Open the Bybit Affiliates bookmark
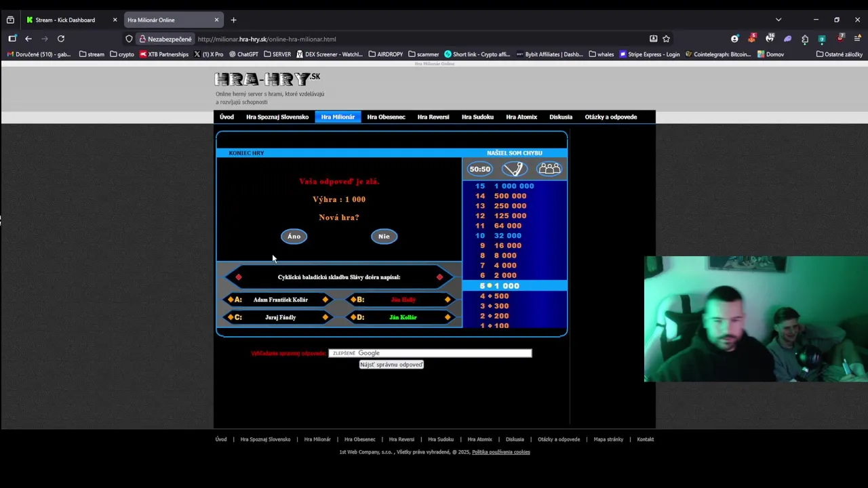The width and height of the screenshot is (868, 488). click(549, 54)
